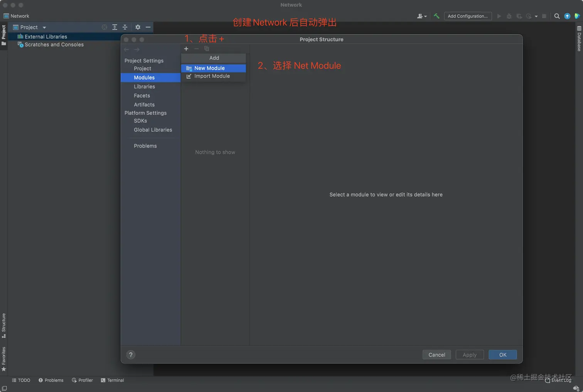Click the OK button

tap(503, 355)
